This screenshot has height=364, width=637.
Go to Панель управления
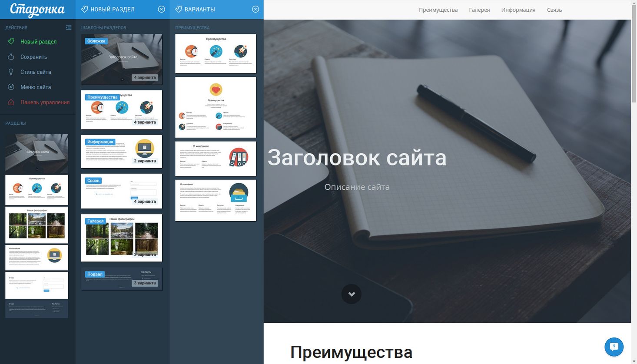[45, 103]
